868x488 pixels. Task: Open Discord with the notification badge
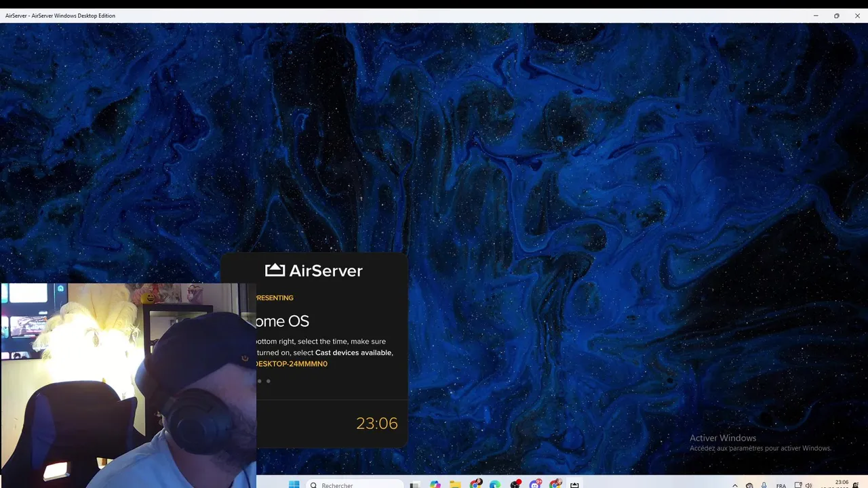point(536,485)
